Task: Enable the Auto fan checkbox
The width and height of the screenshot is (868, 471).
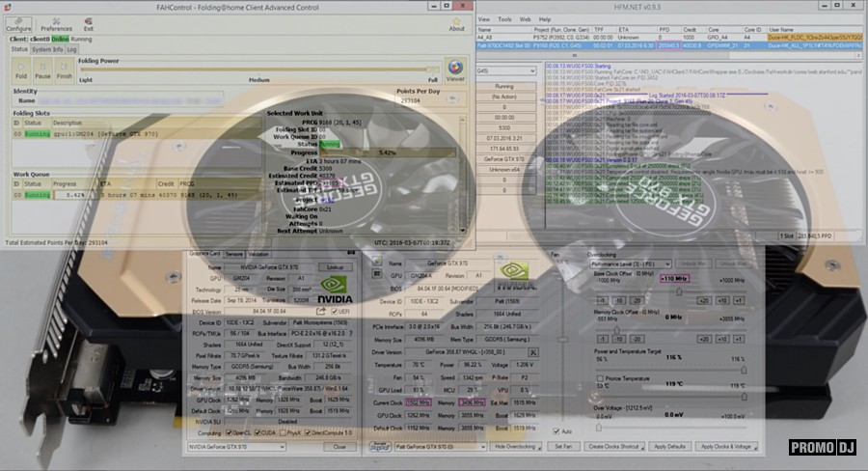Action: click(556, 430)
